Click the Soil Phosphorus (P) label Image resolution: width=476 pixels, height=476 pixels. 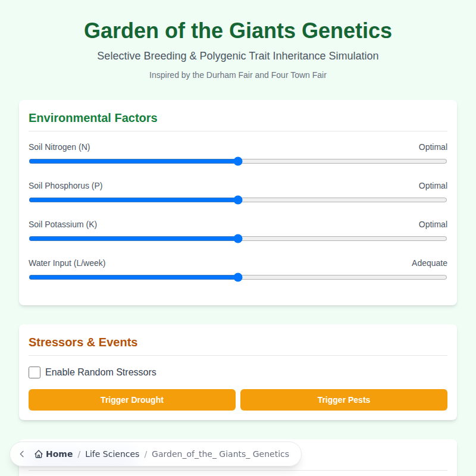coord(65,186)
